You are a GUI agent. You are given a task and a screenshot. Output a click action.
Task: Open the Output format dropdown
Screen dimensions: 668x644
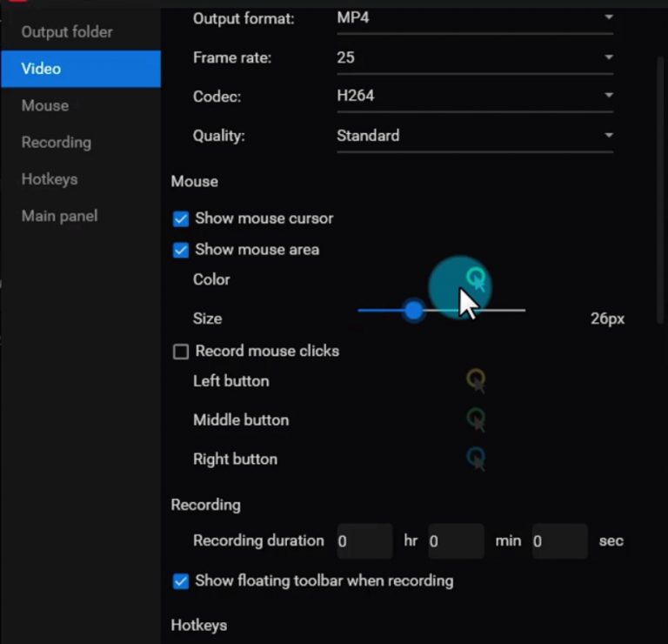475,19
